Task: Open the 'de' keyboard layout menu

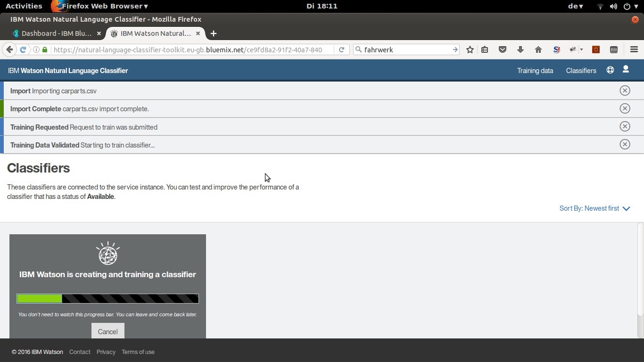Action: tap(576, 6)
